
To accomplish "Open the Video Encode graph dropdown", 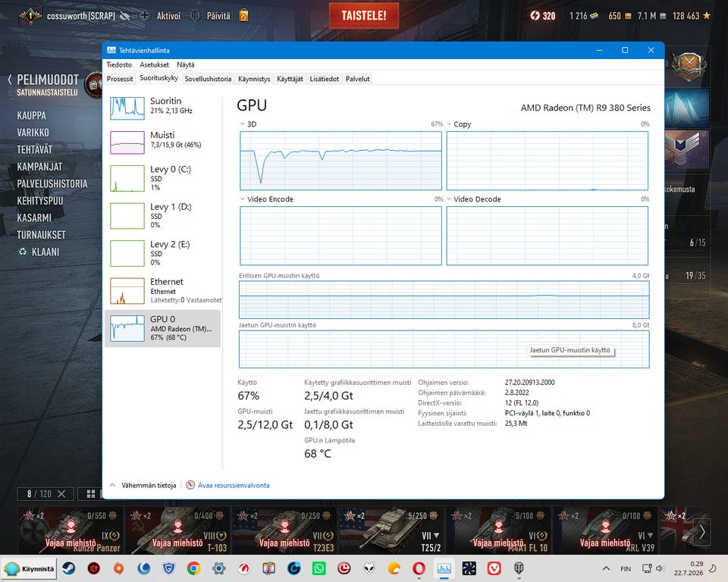I will point(243,199).
